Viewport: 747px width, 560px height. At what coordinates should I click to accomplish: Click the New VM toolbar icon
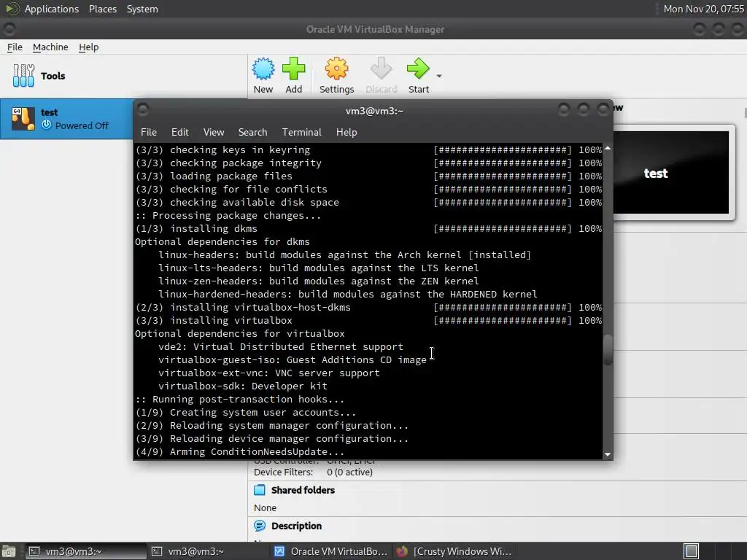[263, 69]
